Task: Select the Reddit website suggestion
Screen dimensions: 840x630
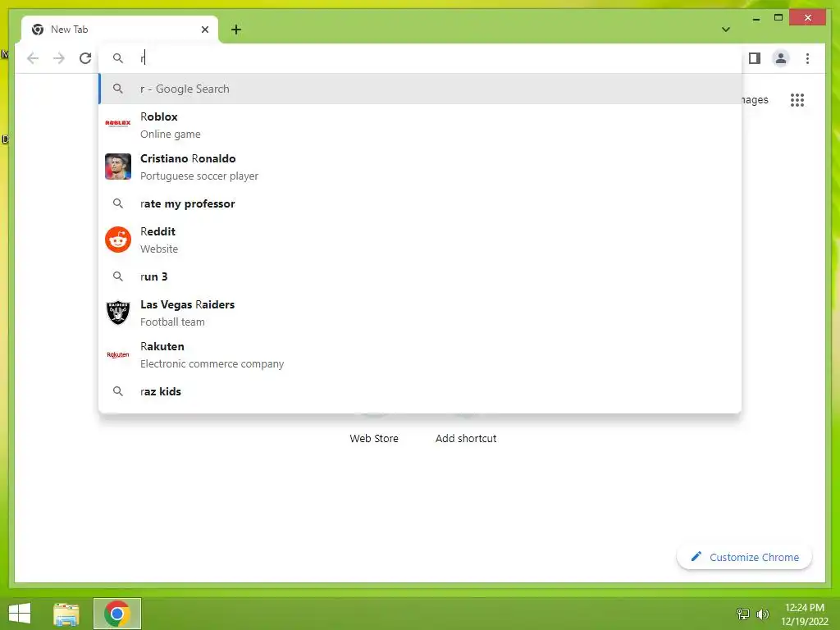Action: tap(420, 240)
